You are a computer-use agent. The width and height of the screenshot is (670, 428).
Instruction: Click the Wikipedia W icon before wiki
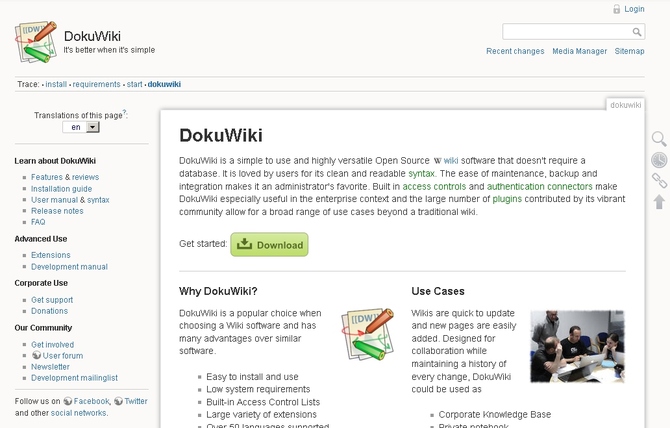tap(437, 161)
